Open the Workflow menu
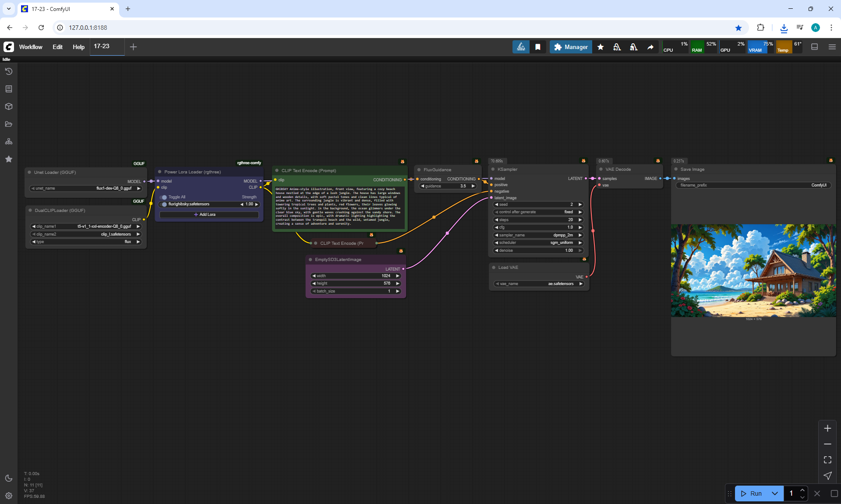Screen dimensions: 841x504 pos(31,47)
